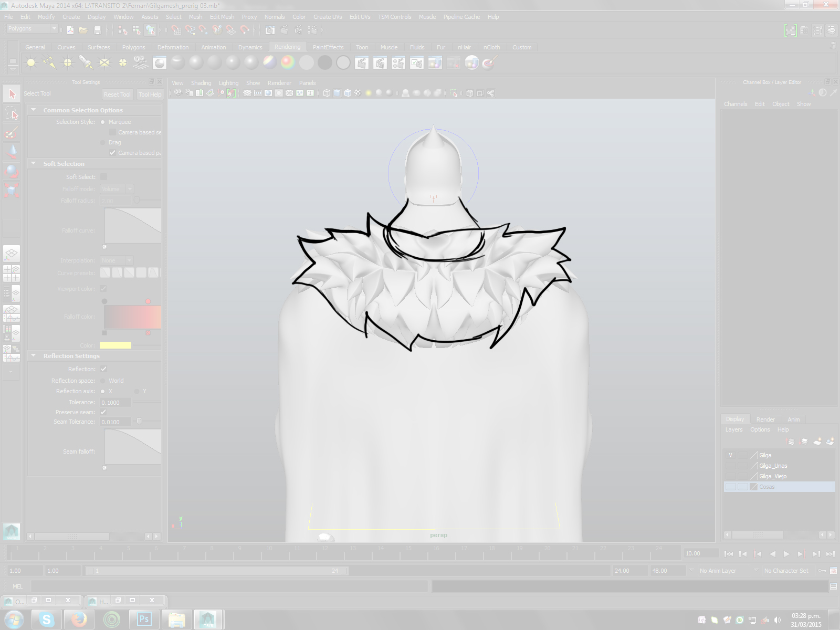Enable the Soft Select checkbox
Image resolution: width=840 pixels, height=630 pixels.
[x=103, y=177]
